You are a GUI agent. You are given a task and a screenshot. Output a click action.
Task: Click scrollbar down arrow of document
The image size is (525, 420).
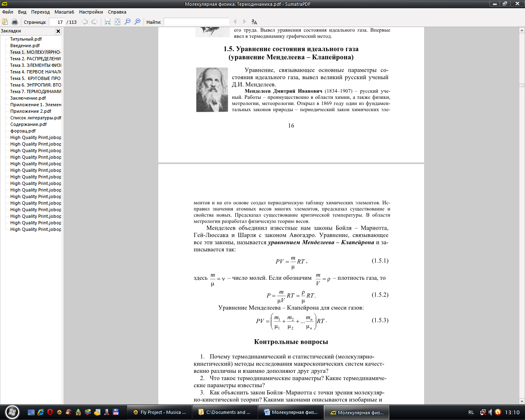tap(522, 401)
